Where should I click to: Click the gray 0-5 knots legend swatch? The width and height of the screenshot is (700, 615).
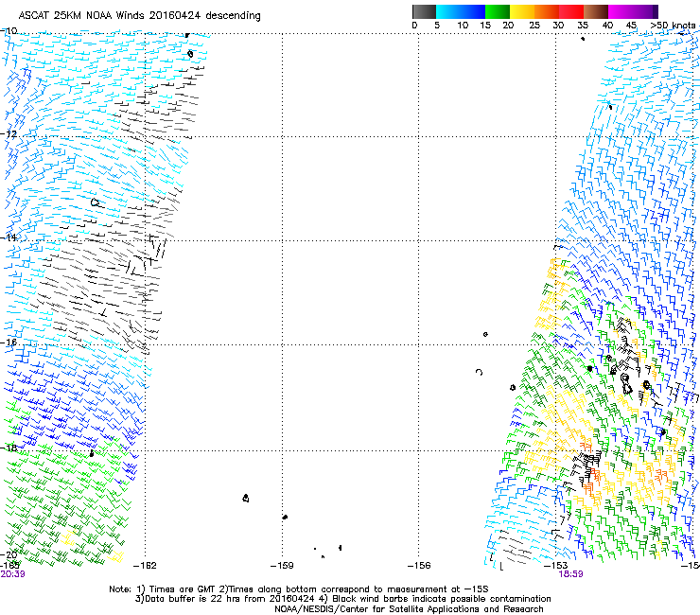click(424, 11)
